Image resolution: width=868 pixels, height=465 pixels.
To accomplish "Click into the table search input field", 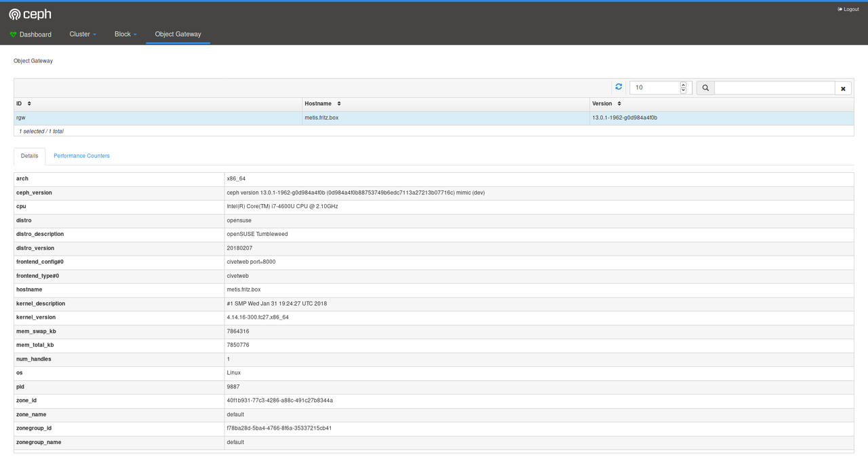I will tap(774, 87).
